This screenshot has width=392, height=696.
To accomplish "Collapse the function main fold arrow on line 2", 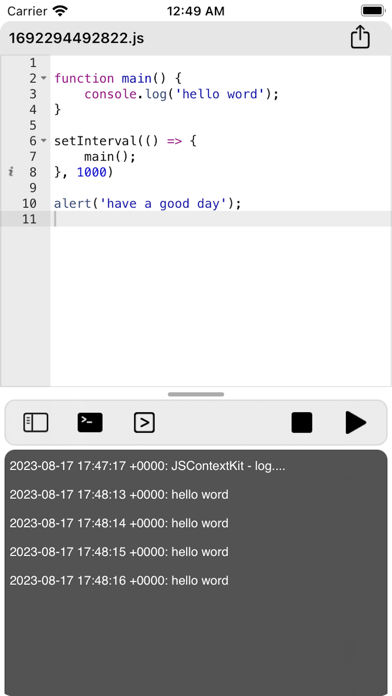I will click(44, 79).
